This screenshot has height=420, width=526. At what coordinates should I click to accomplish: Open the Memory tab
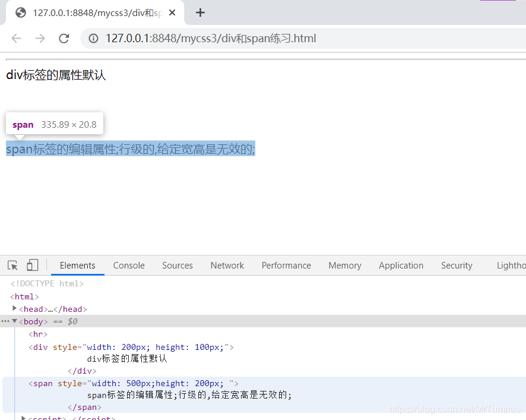pos(345,265)
